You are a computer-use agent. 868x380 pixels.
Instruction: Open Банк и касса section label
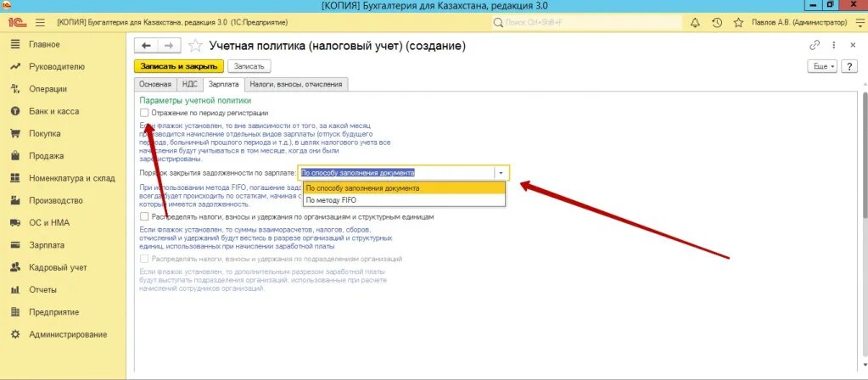[53, 111]
